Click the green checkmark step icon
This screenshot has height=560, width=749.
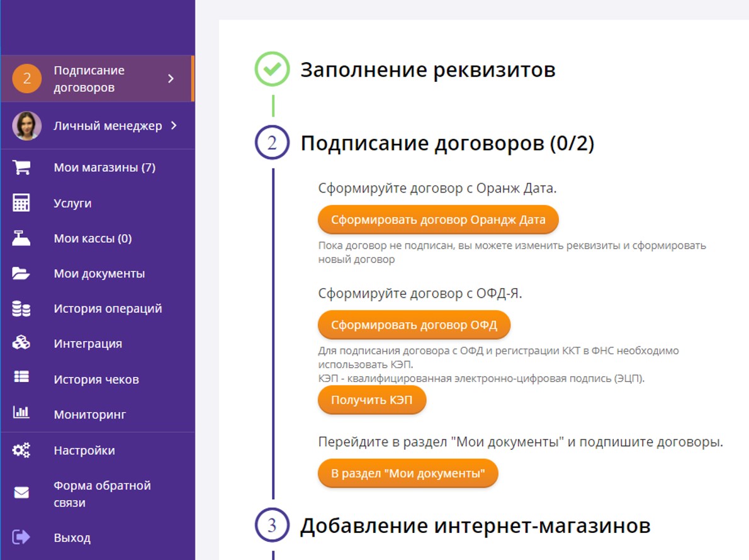tap(272, 69)
